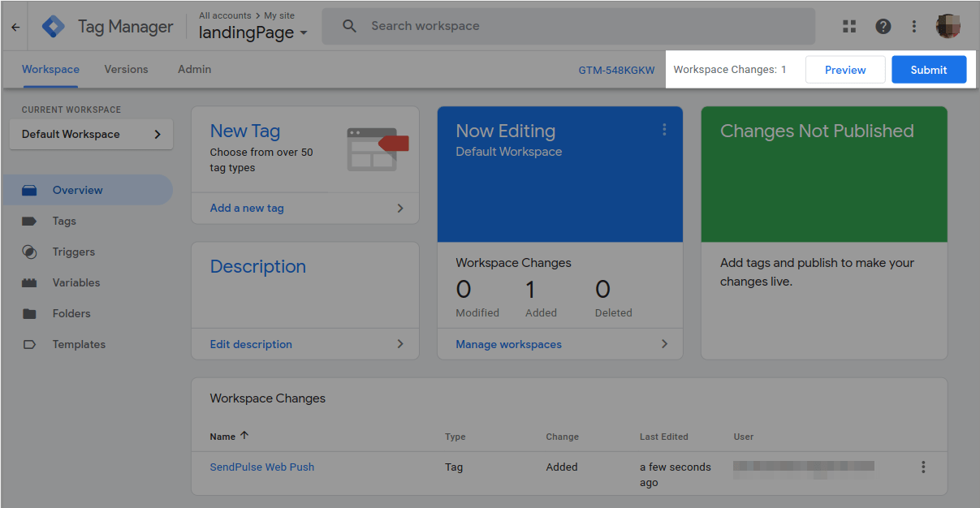
Task: Open the Google apps grid icon
Action: pos(849,26)
